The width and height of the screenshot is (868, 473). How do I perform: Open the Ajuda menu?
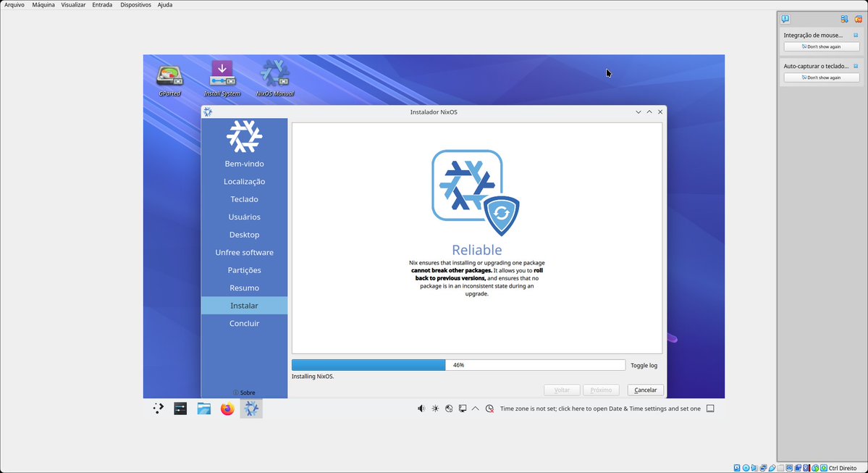pos(165,4)
